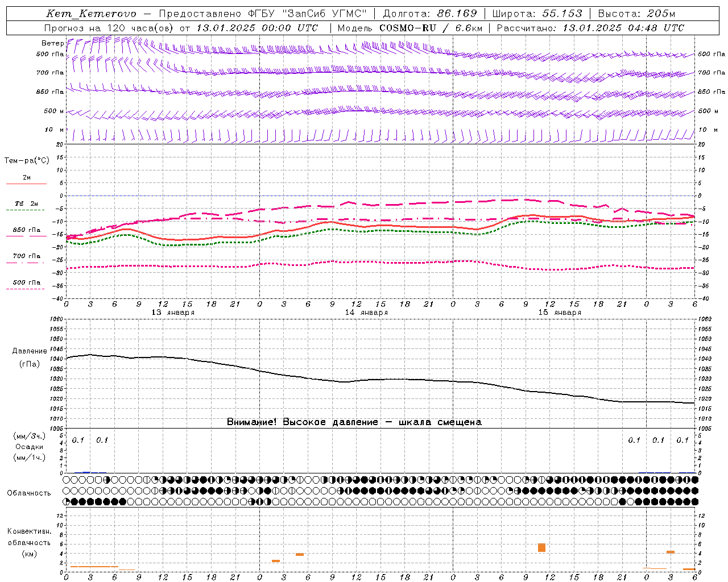Click the small blue precipitation bar
Image resolution: width=728 pixels, height=582 pixels.
(86, 472)
